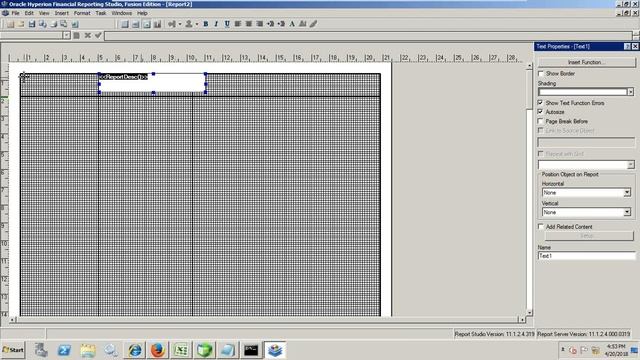Click the horizontal scrollbar right arrow
This screenshot has width=640, height=360.
coord(522,320)
